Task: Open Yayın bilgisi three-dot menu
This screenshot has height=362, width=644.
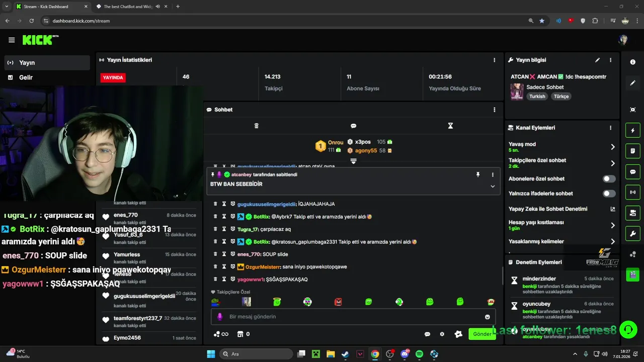Action: (x=610, y=60)
